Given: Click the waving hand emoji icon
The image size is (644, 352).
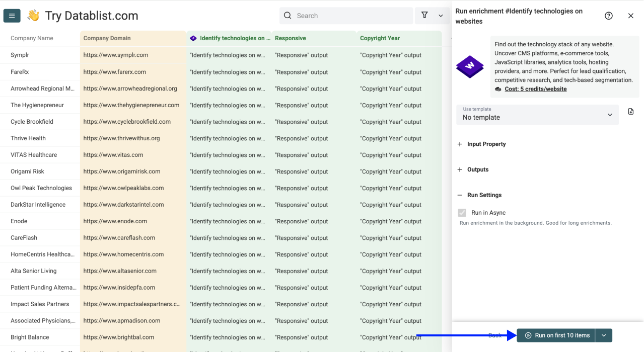Looking at the screenshot, I should click(x=33, y=16).
